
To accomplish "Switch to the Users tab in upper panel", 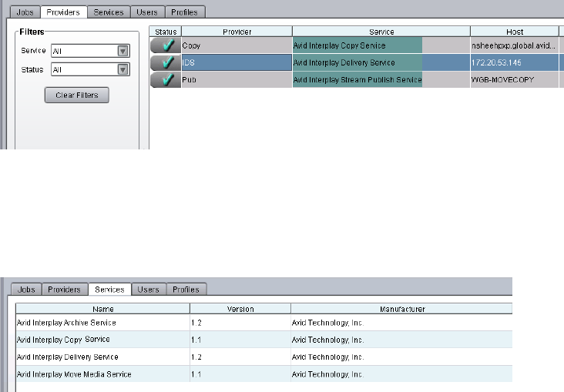I will tap(147, 12).
